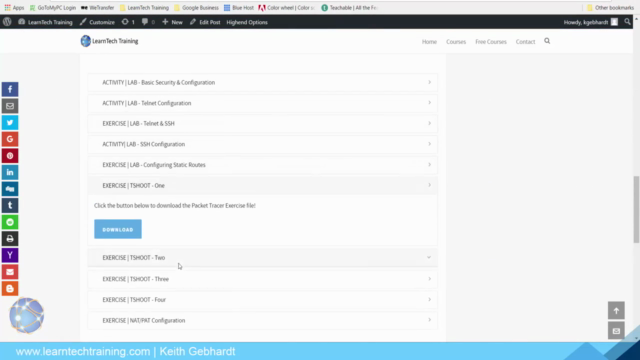Go to the Free Courses page
This screenshot has height=360, width=640.
click(x=491, y=42)
